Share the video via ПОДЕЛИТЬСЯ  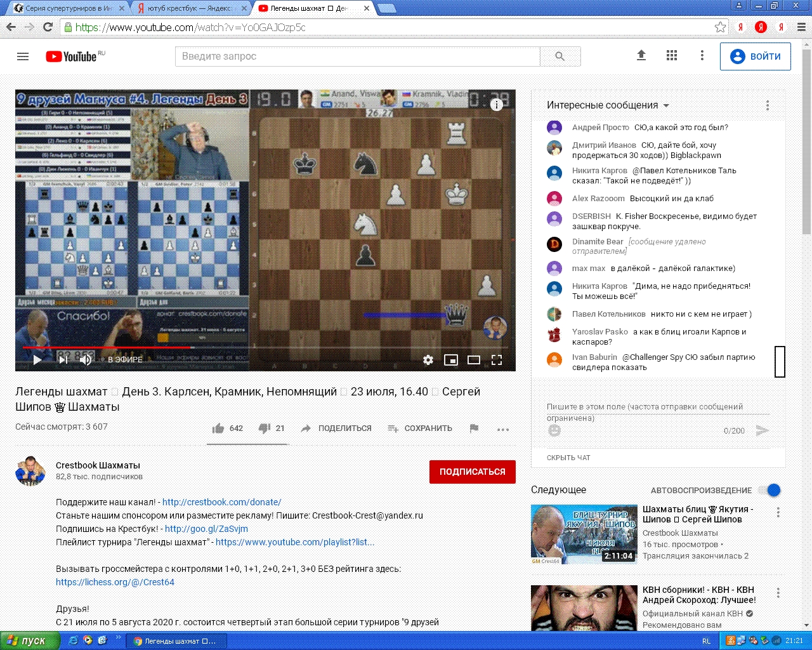[336, 428]
